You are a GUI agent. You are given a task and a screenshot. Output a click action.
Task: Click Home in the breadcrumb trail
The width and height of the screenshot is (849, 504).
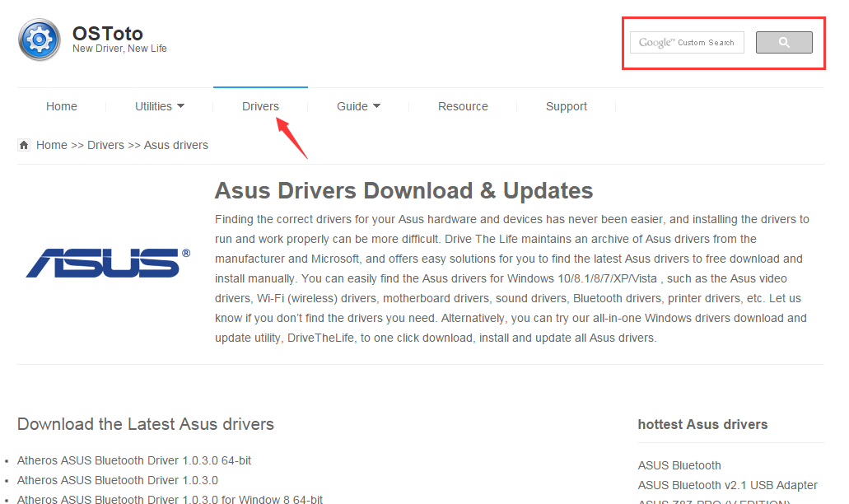click(52, 145)
